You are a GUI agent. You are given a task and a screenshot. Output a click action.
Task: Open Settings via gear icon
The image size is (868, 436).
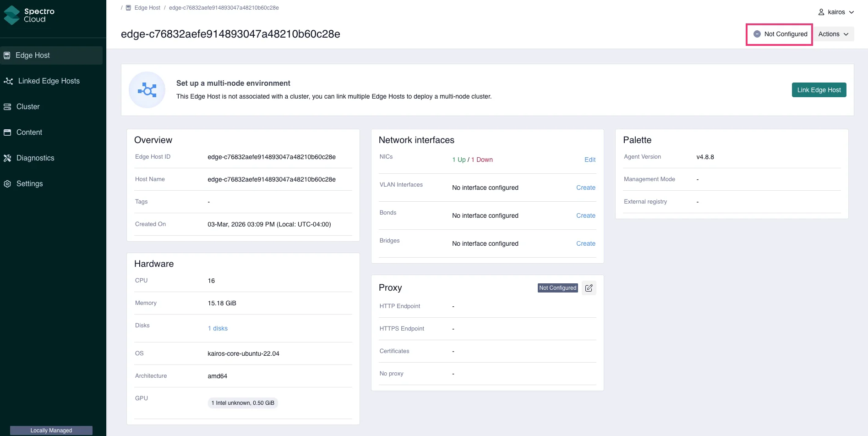point(7,183)
